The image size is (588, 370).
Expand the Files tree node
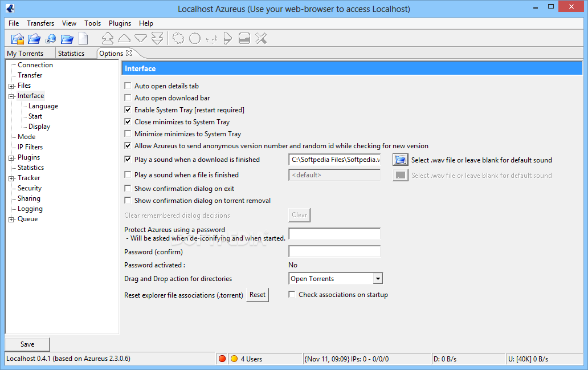coord(11,86)
